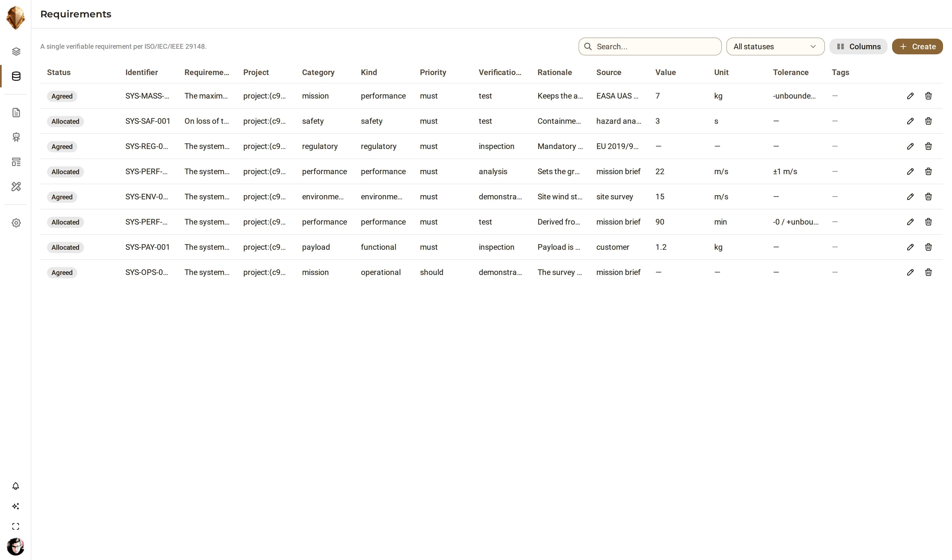The height and width of the screenshot is (560, 952).
Task: Open the database sidebar icon
Action: (x=16, y=76)
